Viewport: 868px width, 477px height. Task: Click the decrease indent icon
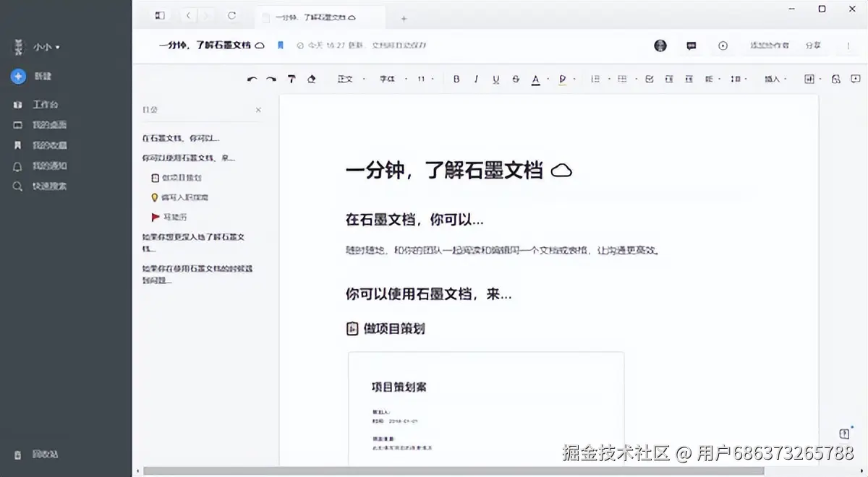(669, 79)
